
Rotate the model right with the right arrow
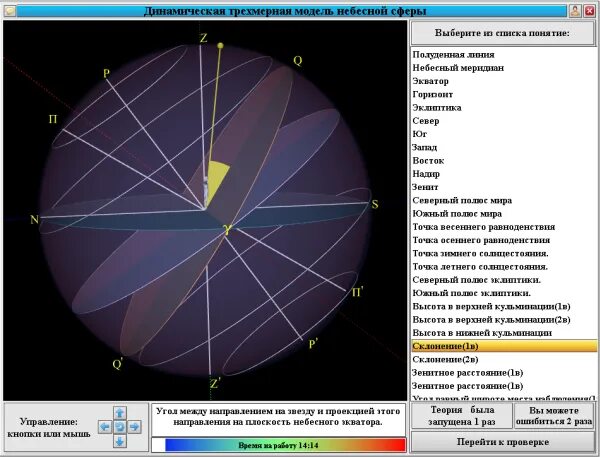134,427
